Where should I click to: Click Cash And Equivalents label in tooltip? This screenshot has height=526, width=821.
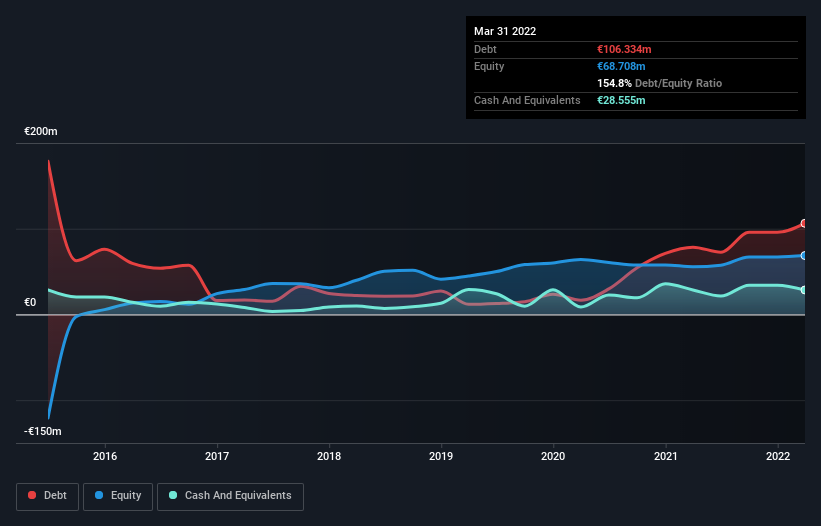point(527,100)
